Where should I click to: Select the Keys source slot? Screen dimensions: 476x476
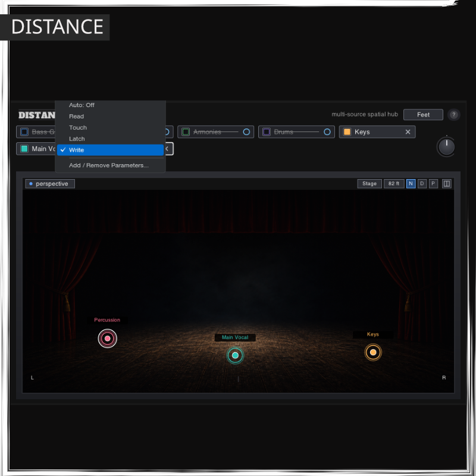point(377,131)
